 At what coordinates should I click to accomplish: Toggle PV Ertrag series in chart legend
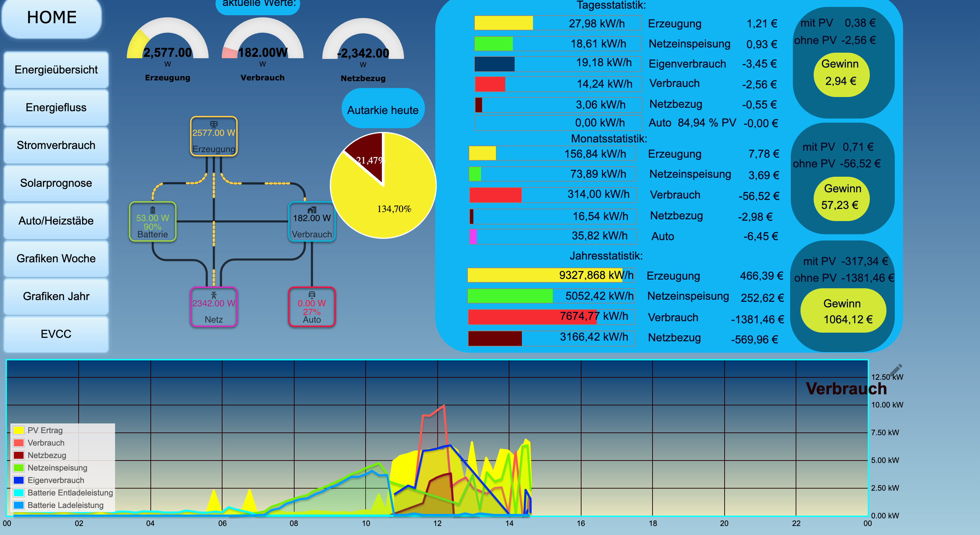tap(45, 430)
